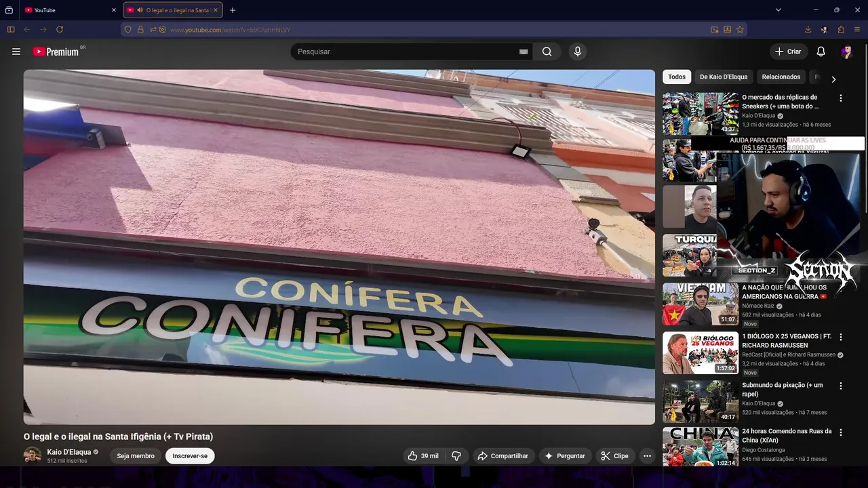Open Kaio D'Elaqua channel avatar
This screenshot has width=868, height=488.
33,455
